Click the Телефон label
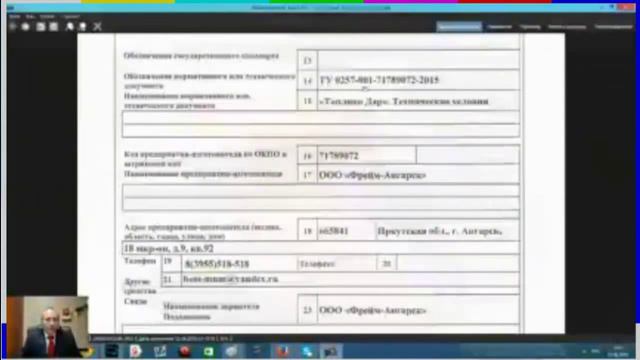Screen dimensions: 640x360 pyautogui.click(x=140, y=260)
